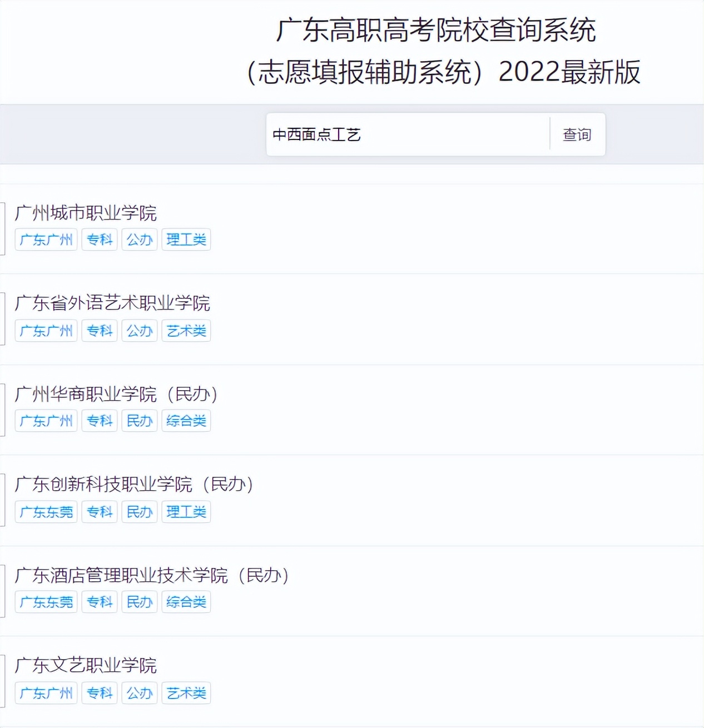The width and height of the screenshot is (704, 728).
Task: Click the 综合类 tag under 广州华商职业学院
Action: [x=186, y=421]
